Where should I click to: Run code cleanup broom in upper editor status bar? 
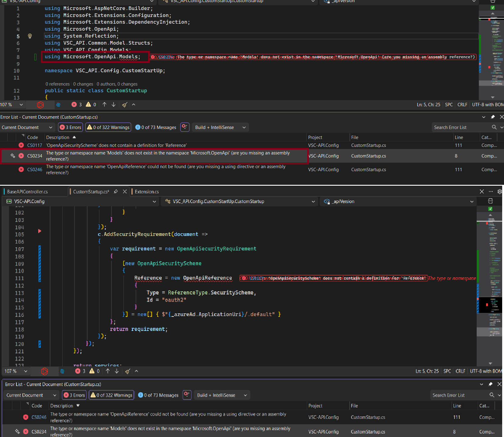tap(125, 105)
